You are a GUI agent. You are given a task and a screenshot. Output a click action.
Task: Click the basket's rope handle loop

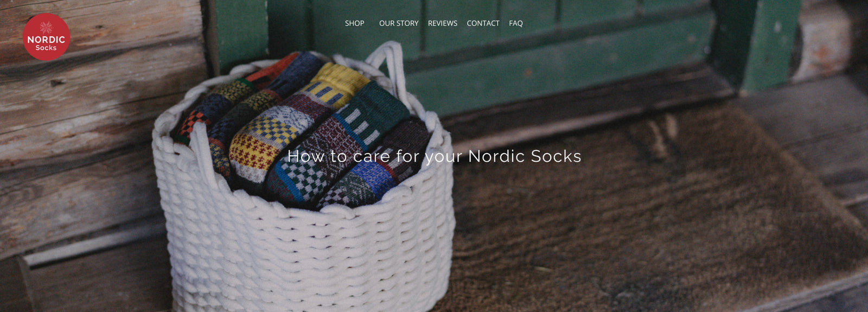click(x=388, y=62)
